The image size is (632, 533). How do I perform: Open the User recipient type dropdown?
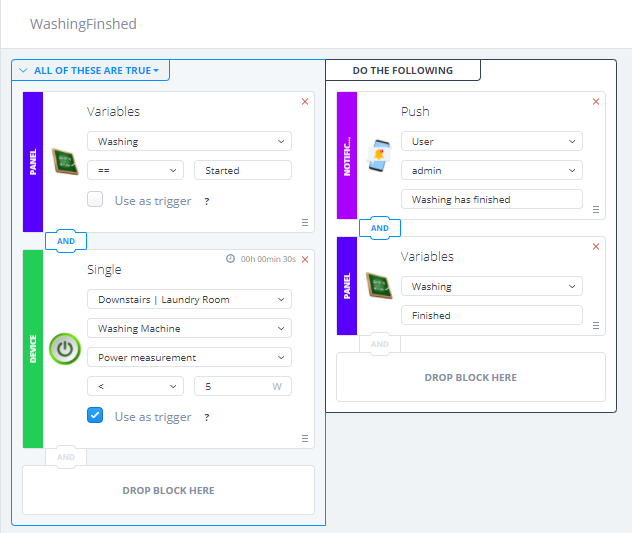point(492,142)
